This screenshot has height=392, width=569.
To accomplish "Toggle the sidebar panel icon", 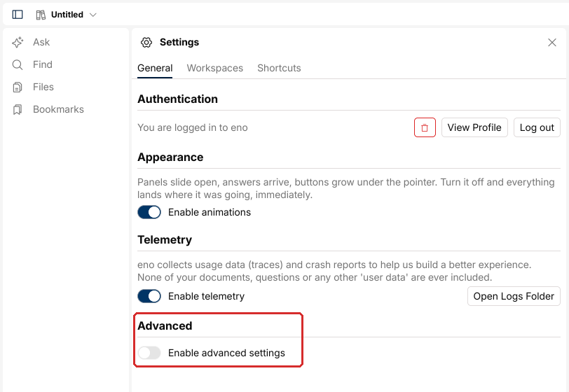I will (18, 15).
